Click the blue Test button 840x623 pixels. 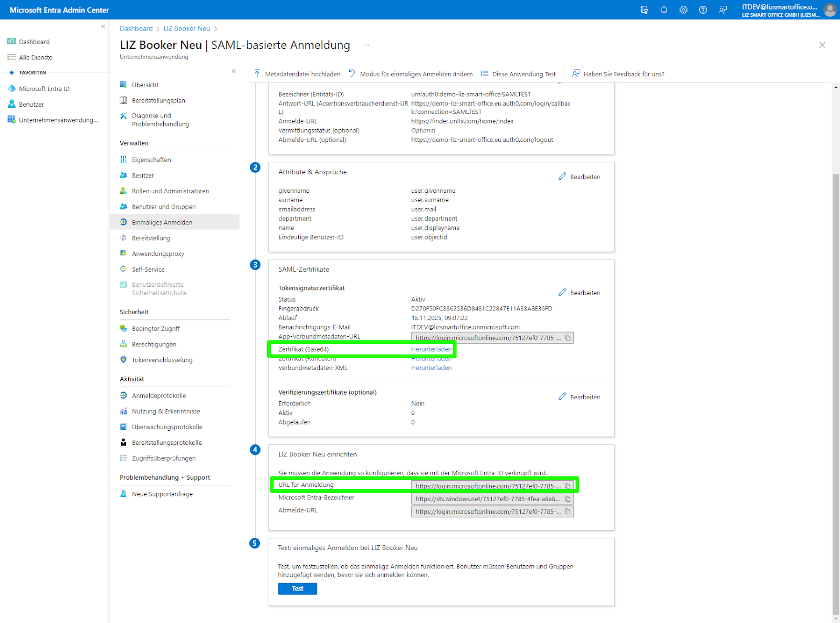pyautogui.click(x=298, y=589)
